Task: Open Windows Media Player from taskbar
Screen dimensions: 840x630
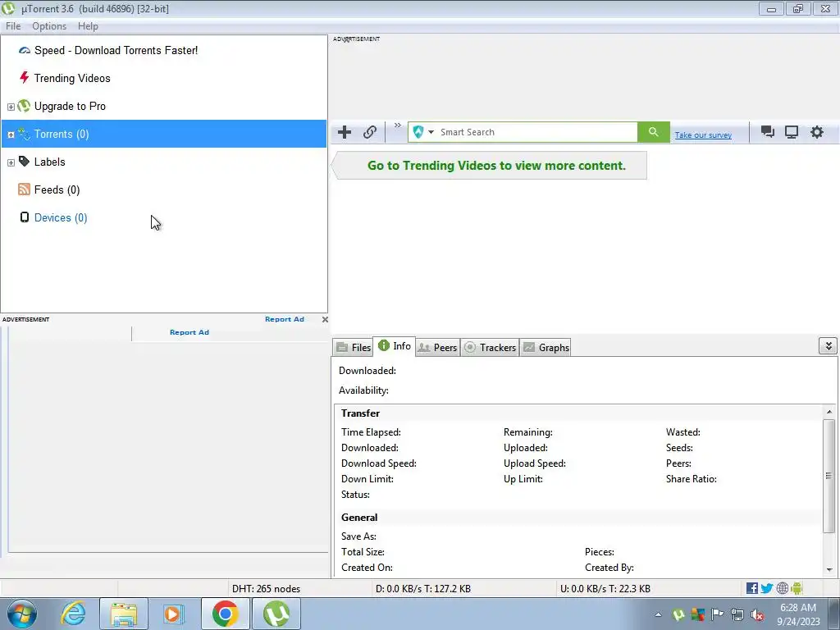Action: (x=173, y=614)
